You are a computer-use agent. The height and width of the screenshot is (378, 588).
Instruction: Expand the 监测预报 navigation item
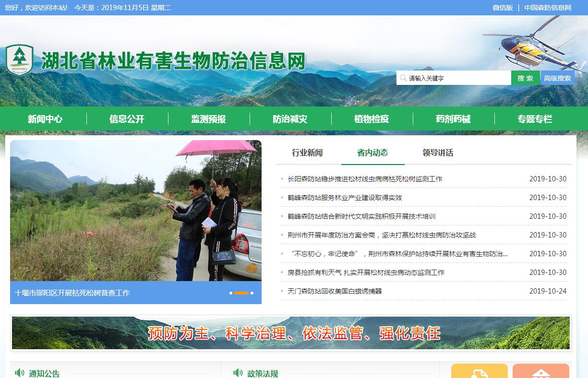click(208, 119)
